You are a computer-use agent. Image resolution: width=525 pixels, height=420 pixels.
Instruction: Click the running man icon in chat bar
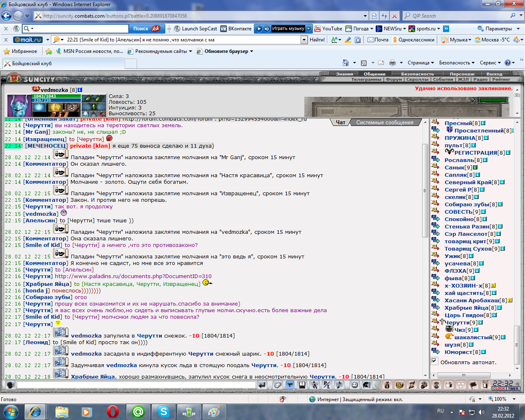[x=315, y=385]
